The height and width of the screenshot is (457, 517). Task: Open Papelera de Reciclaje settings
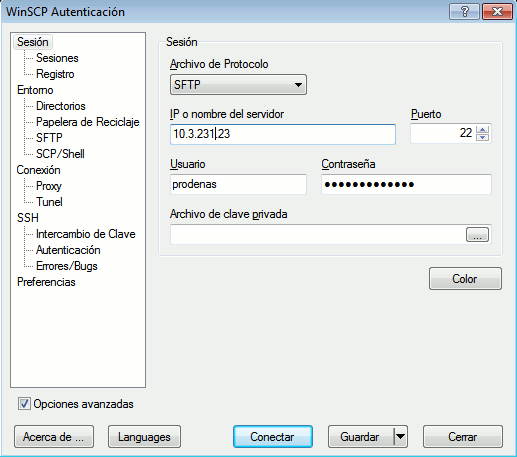(88, 122)
